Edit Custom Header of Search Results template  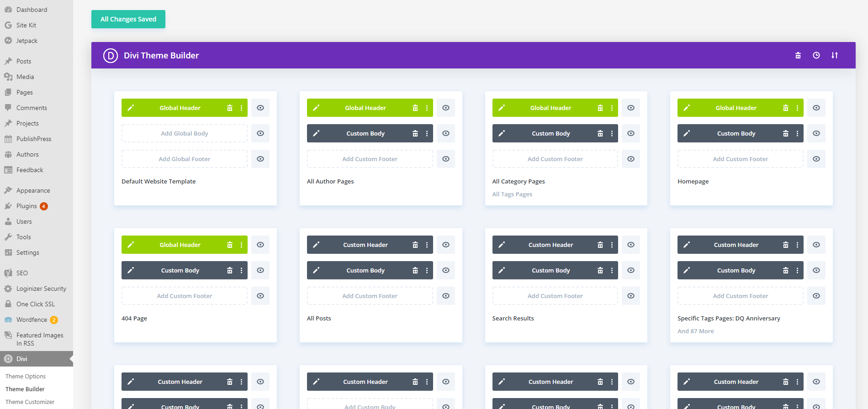pyautogui.click(x=502, y=245)
